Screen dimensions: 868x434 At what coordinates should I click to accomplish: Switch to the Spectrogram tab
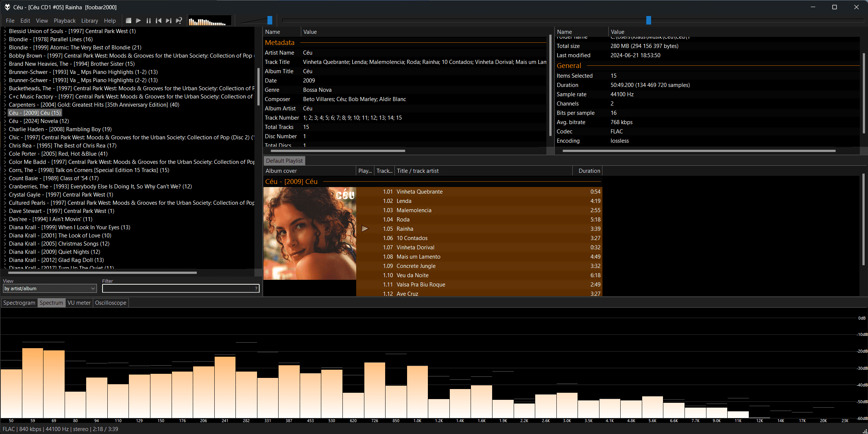coord(19,303)
